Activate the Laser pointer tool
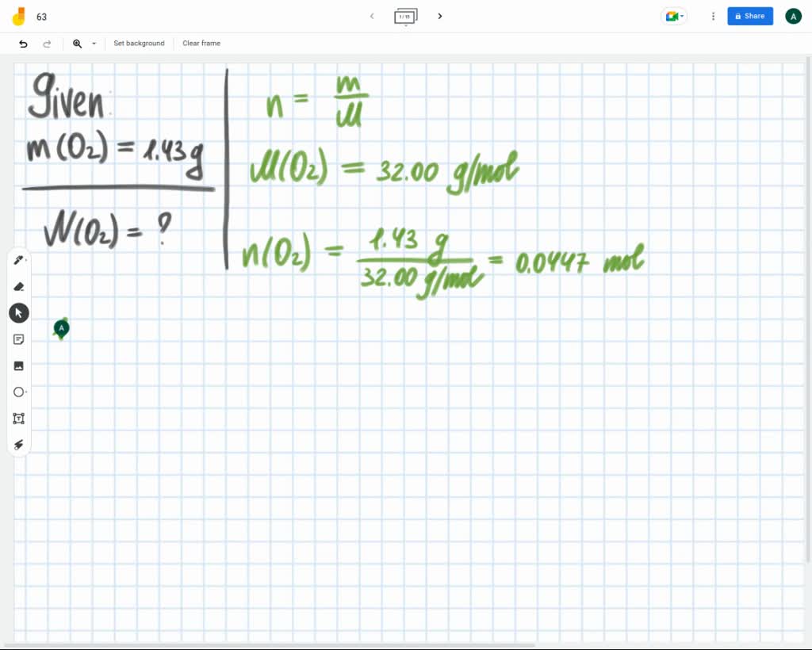 (19, 445)
